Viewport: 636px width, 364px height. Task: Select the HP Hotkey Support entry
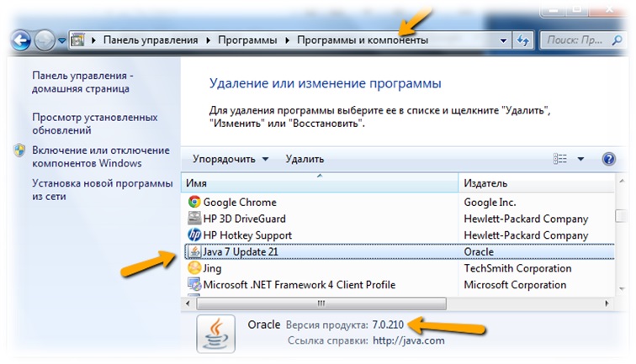coord(247,235)
